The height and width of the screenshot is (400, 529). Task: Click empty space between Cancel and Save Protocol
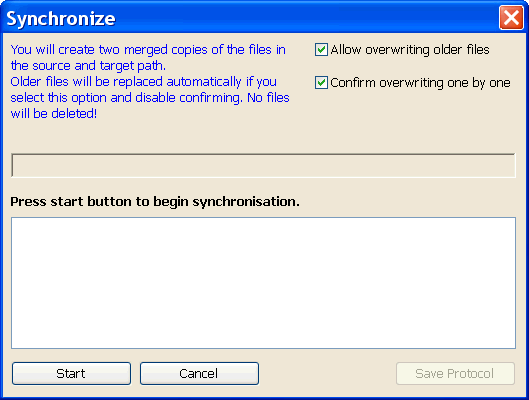point(327,373)
